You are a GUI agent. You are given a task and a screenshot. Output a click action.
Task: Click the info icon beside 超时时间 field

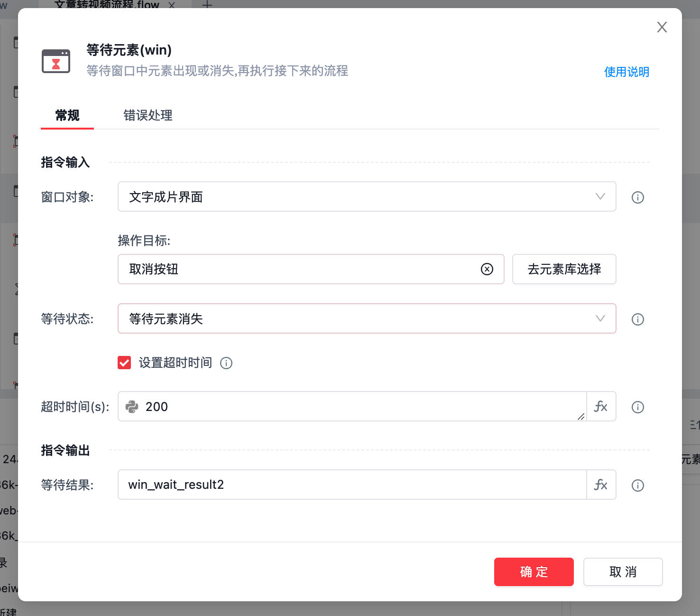[638, 407]
